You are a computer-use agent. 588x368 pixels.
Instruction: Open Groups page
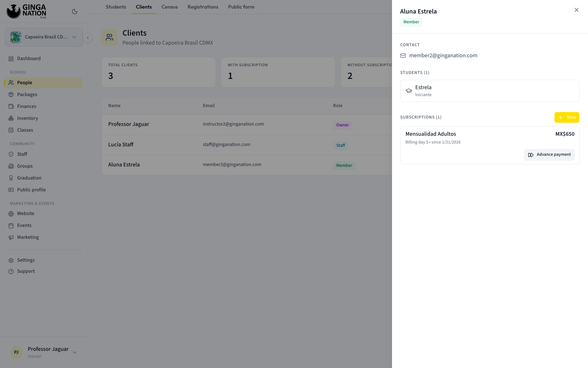[44, 166]
